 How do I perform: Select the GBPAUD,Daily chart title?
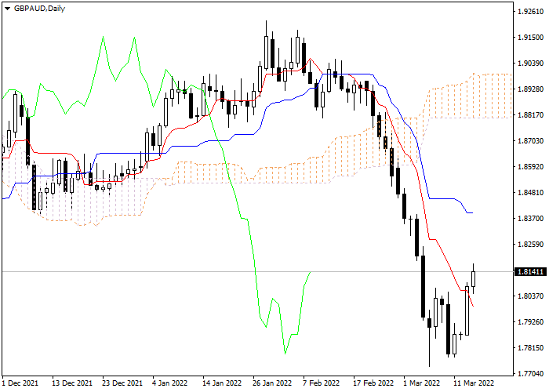[39, 9]
